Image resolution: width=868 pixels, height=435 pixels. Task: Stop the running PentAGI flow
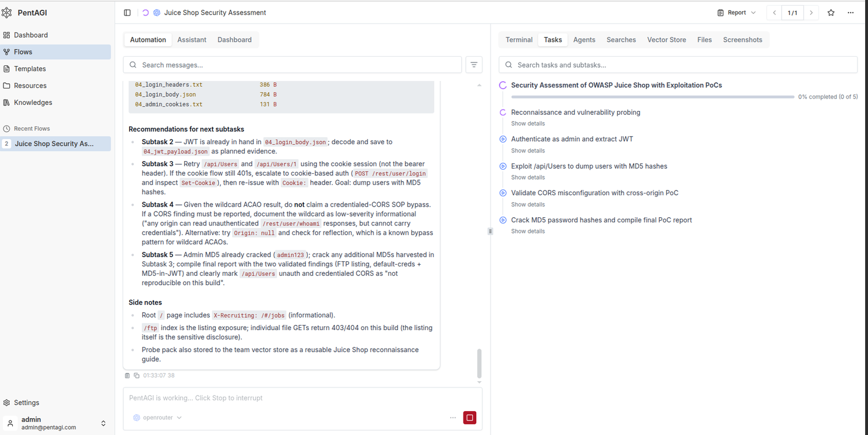(x=470, y=418)
